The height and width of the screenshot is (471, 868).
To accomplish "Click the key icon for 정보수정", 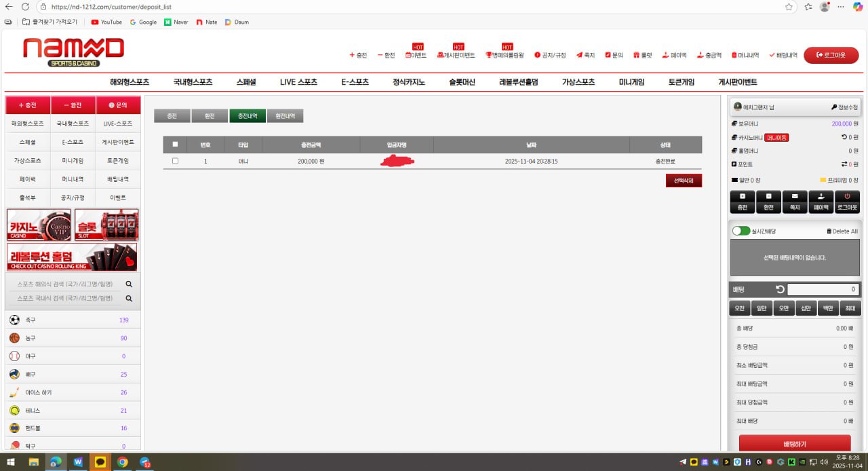I will coord(834,107).
